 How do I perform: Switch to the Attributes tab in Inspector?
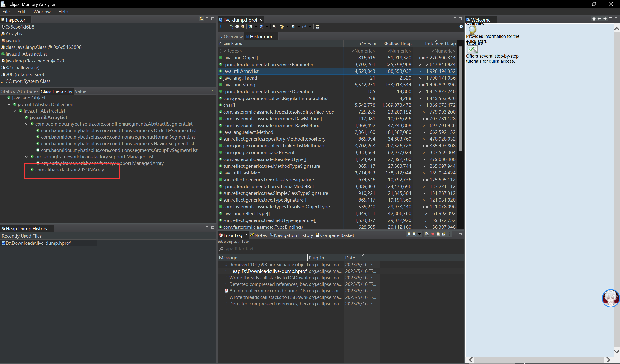28,91
